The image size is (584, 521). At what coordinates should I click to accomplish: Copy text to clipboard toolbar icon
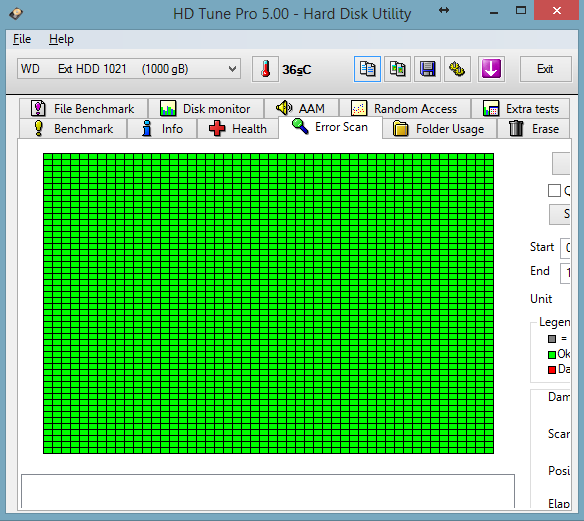[x=367, y=69]
